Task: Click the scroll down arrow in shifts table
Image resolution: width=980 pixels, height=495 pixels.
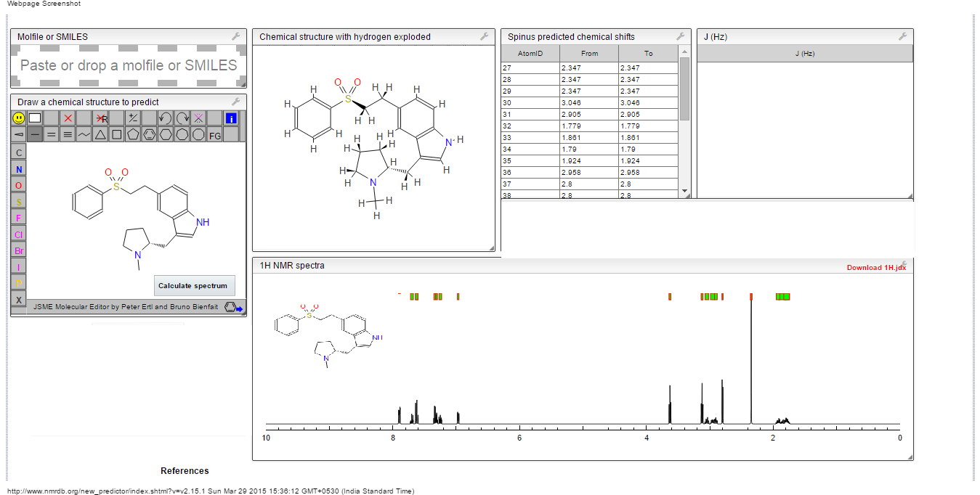Action: pos(684,191)
